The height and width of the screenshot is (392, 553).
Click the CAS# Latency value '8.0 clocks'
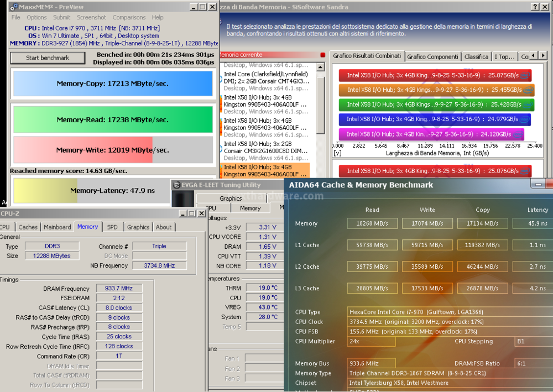tap(119, 308)
